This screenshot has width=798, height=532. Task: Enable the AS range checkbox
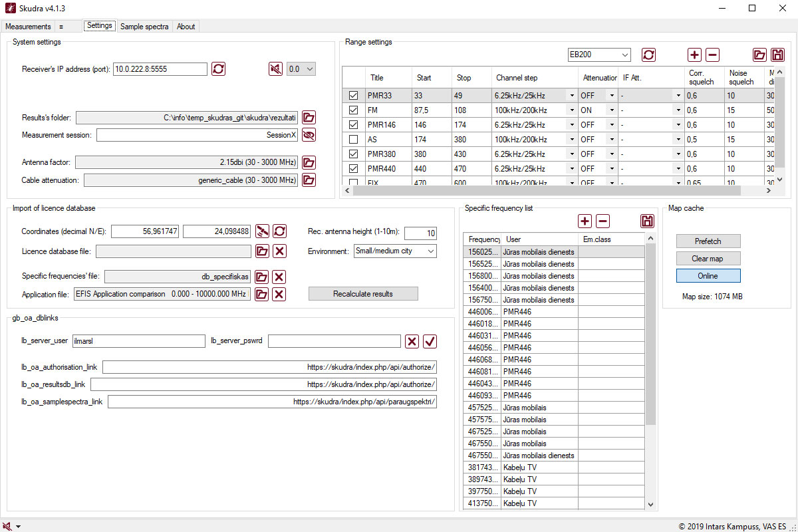tap(354, 140)
